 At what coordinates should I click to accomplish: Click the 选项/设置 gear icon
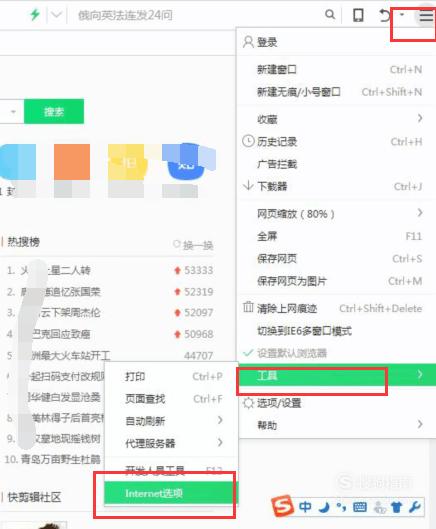pyautogui.click(x=248, y=403)
